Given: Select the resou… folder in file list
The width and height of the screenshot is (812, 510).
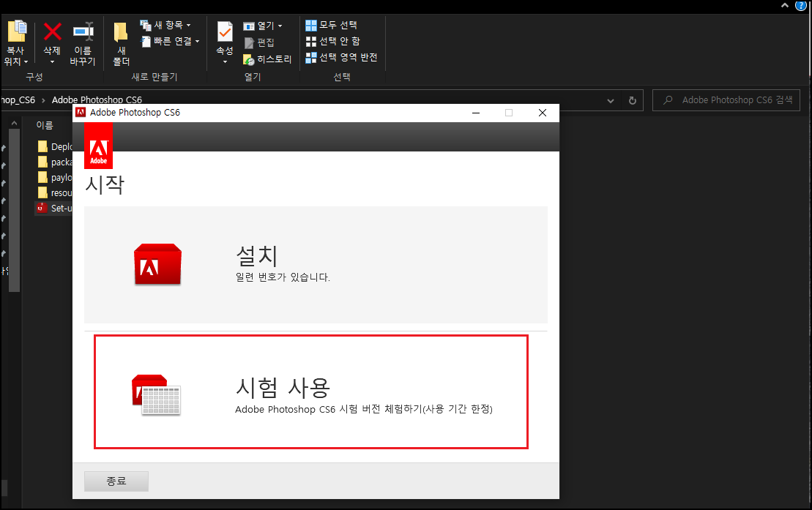Looking at the screenshot, I should 55,192.
